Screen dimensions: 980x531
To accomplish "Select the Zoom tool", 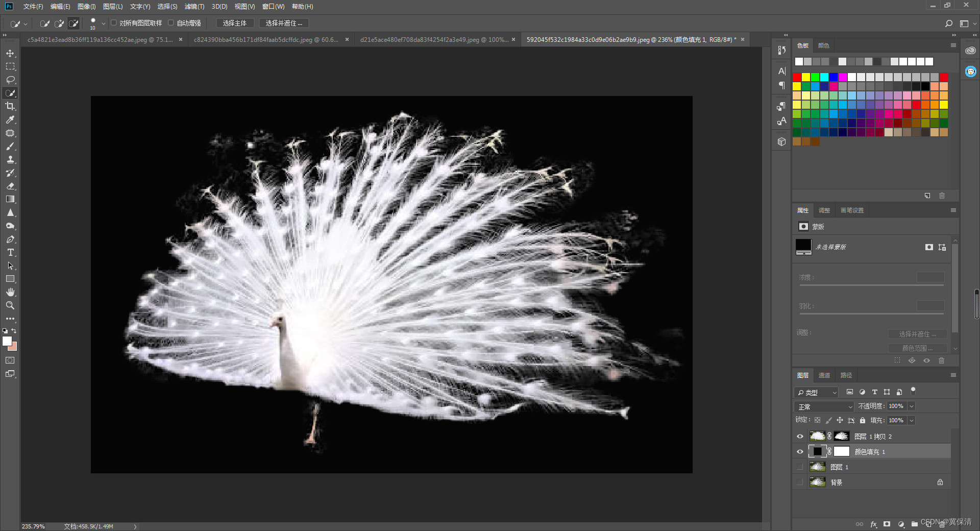I will (x=10, y=305).
